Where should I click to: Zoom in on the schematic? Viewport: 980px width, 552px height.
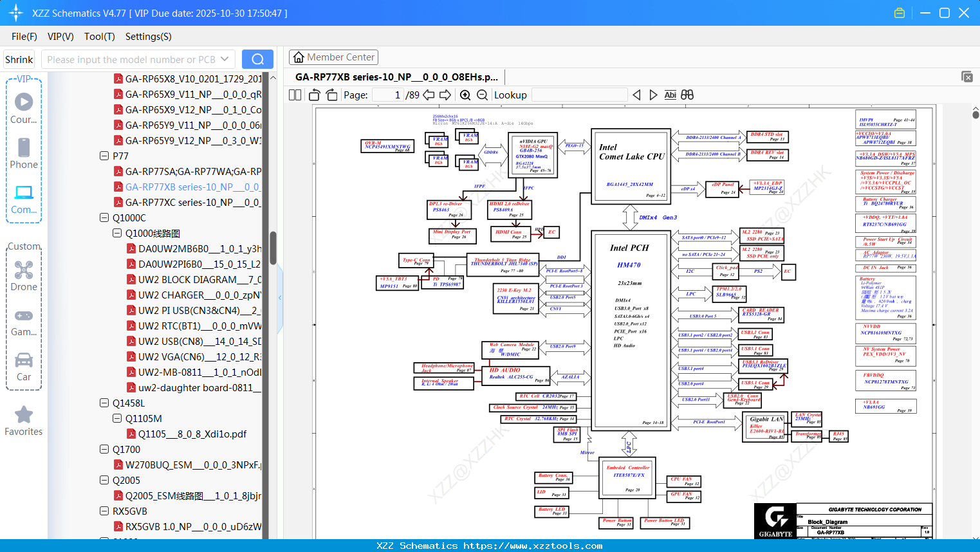[465, 95]
